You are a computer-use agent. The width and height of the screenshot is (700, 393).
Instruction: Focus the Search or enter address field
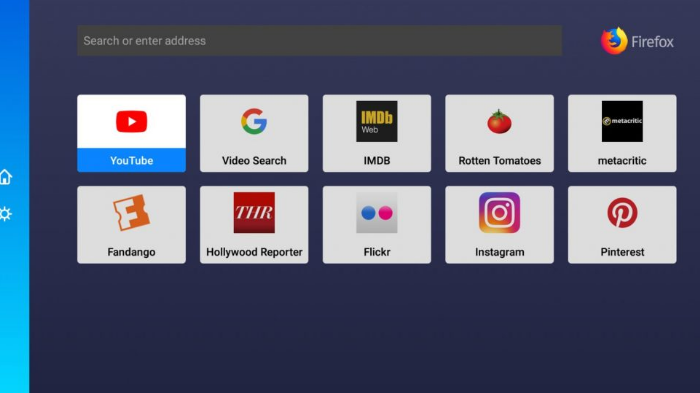[x=320, y=41]
